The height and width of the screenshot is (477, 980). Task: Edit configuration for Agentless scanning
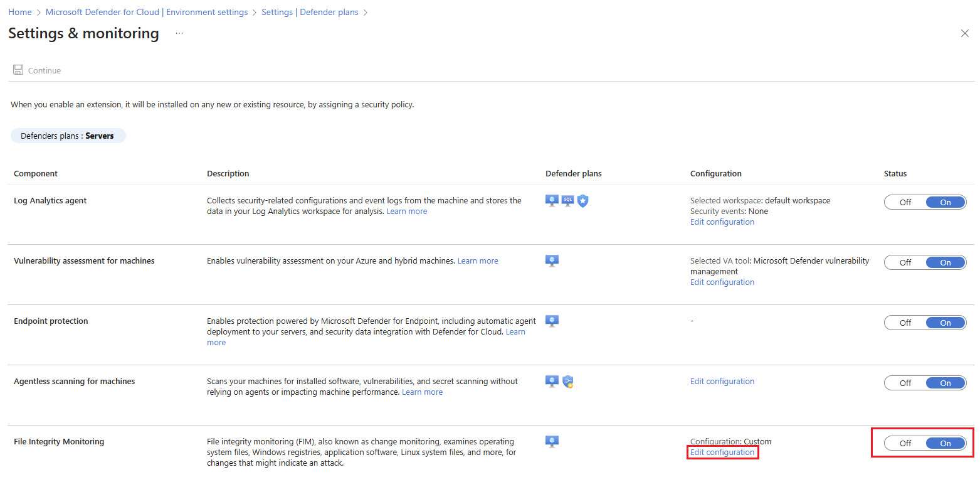pos(722,381)
